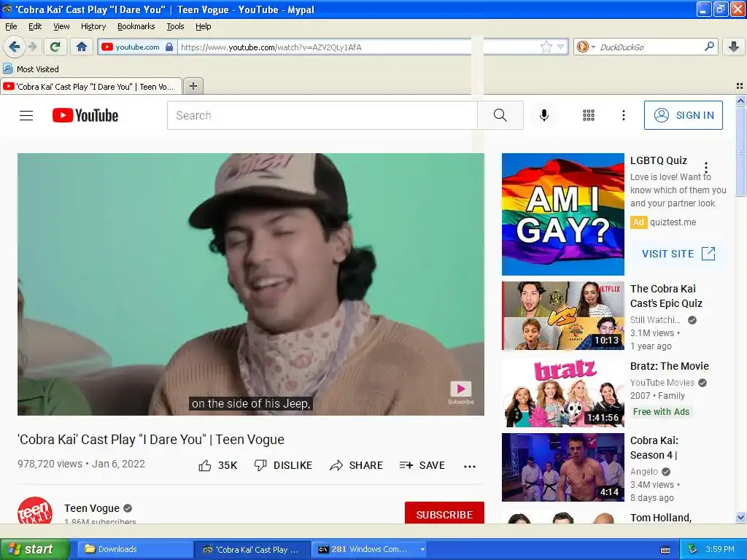Open the Tools menu
The image size is (747, 560).
click(x=175, y=26)
